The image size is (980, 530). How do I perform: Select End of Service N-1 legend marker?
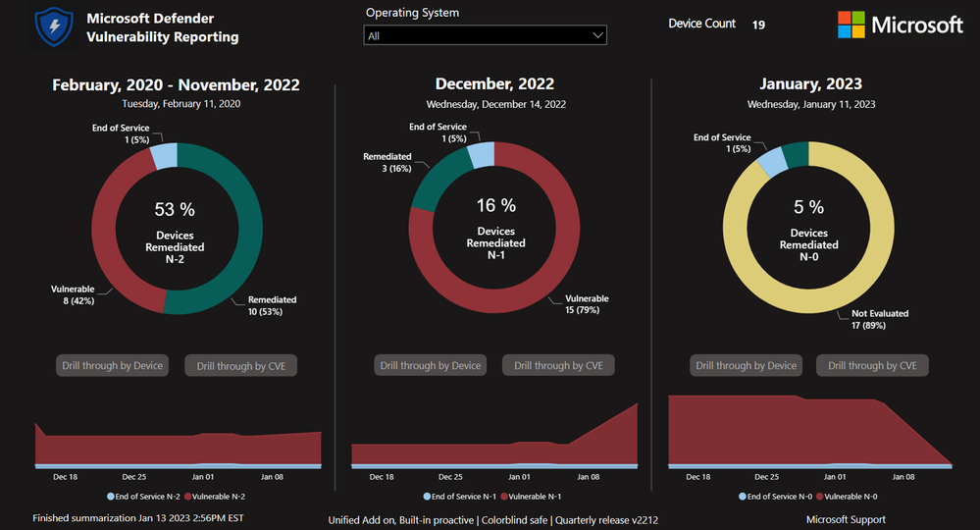(x=427, y=497)
